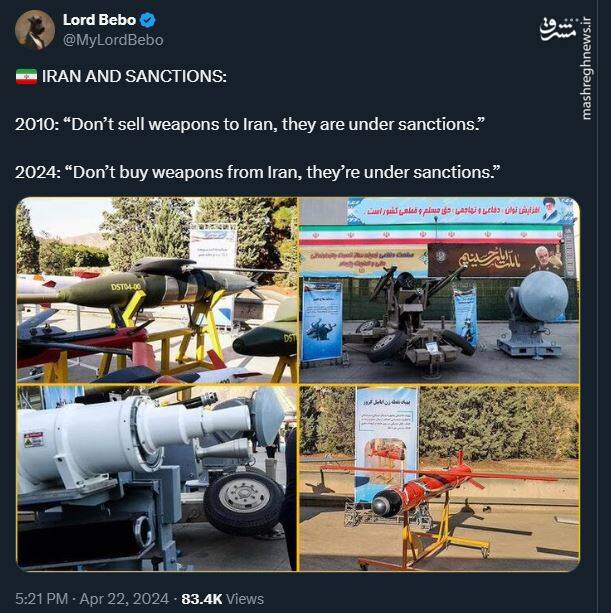Open the red drone on stand photo

[x=439, y=478]
